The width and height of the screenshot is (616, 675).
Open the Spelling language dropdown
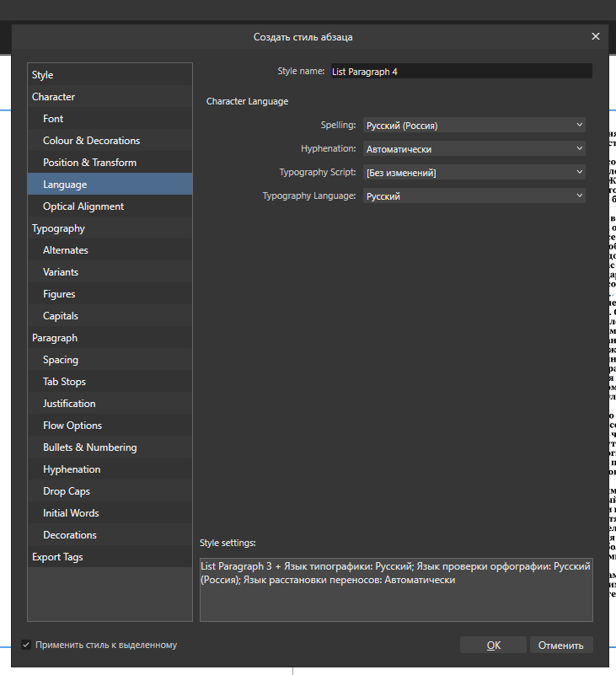pos(474,126)
